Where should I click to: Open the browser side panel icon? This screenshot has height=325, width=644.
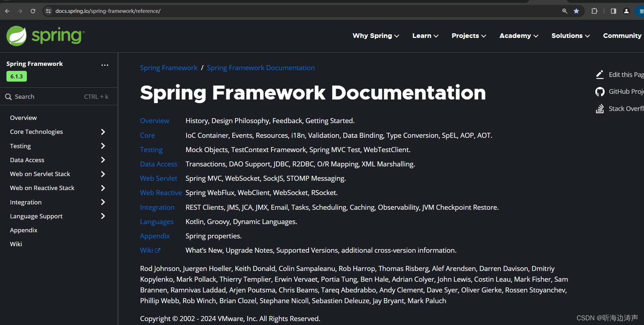(x=614, y=11)
